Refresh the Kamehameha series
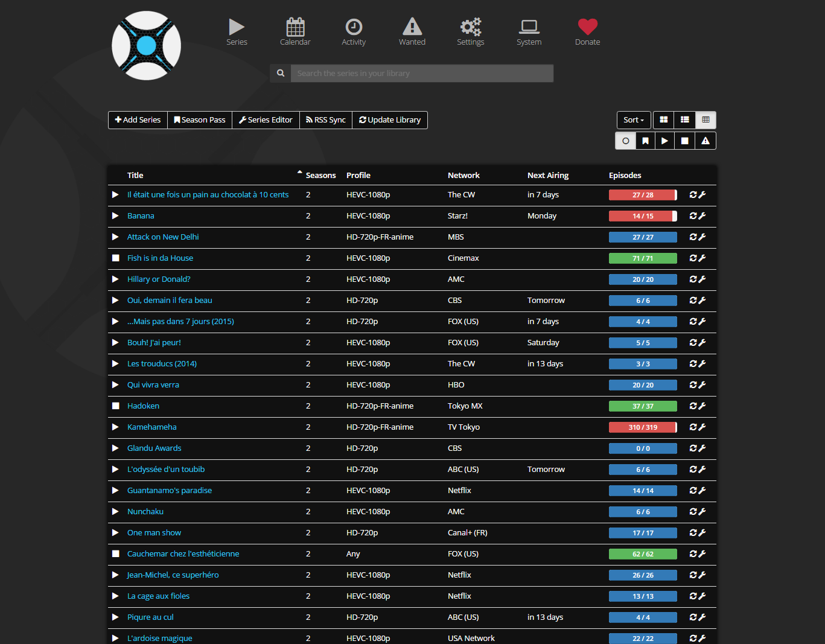This screenshot has width=825, height=644. (693, 427)
